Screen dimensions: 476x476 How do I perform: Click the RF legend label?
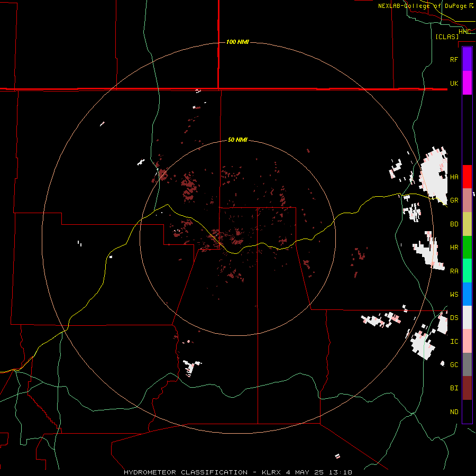click(x=454, y=59)
